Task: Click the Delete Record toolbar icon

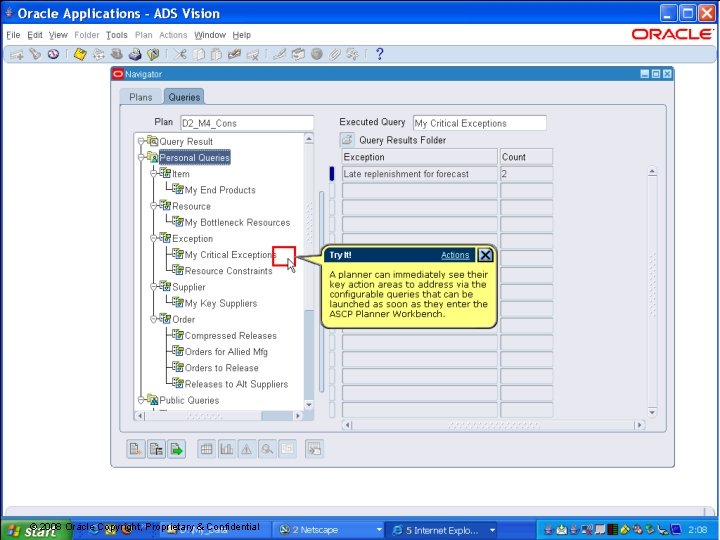Action: tap(253, 55)
